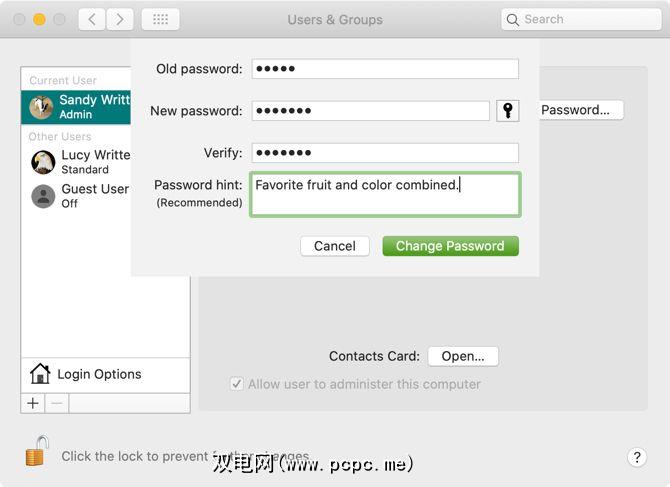
Task: Click the show all preferences grid icon
Action: pyautogui.click(x=160, y=19)
